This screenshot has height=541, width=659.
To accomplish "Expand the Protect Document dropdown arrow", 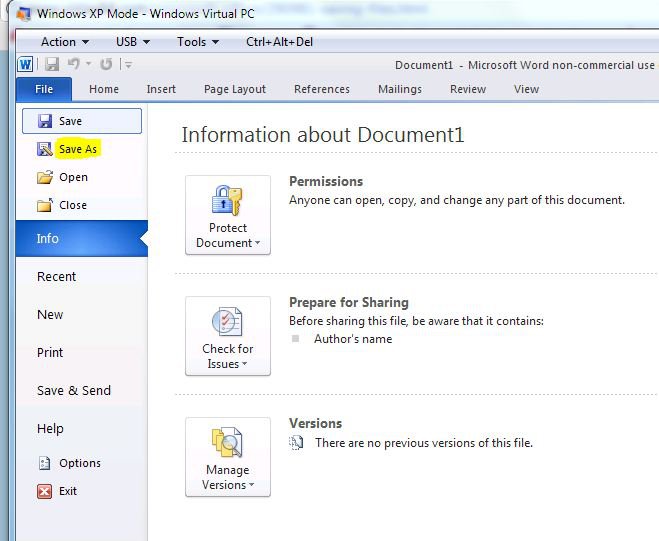I will (258, 243).
